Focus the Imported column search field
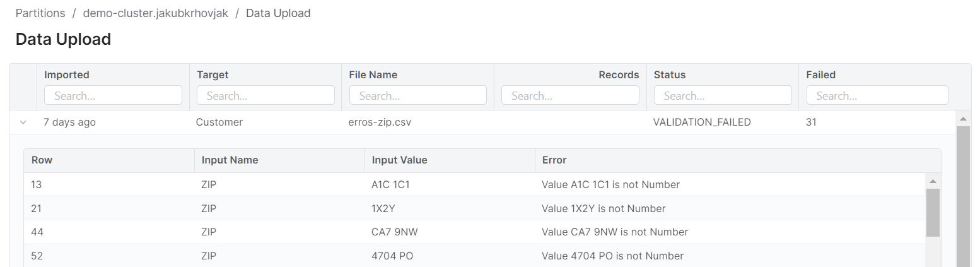 (x=113, y=96)
